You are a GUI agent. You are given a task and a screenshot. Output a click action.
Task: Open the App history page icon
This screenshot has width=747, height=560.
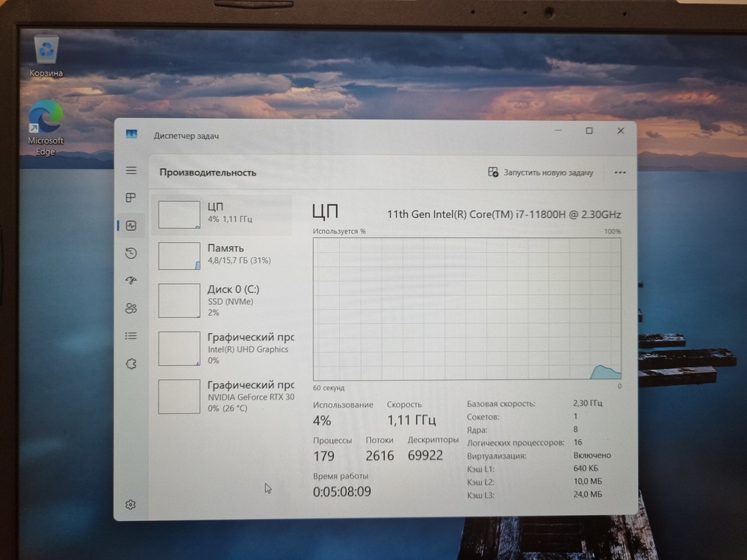pyautogui.click(x=131, y=253)
